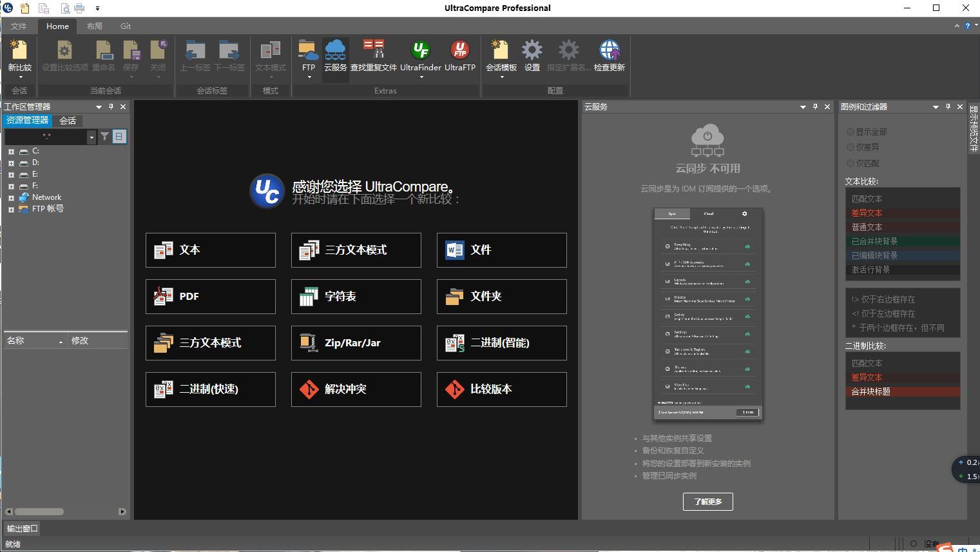Launch UltraFTP from the ribbon
This screenshot has height=552, width=980.
click(x=459, y=52)
